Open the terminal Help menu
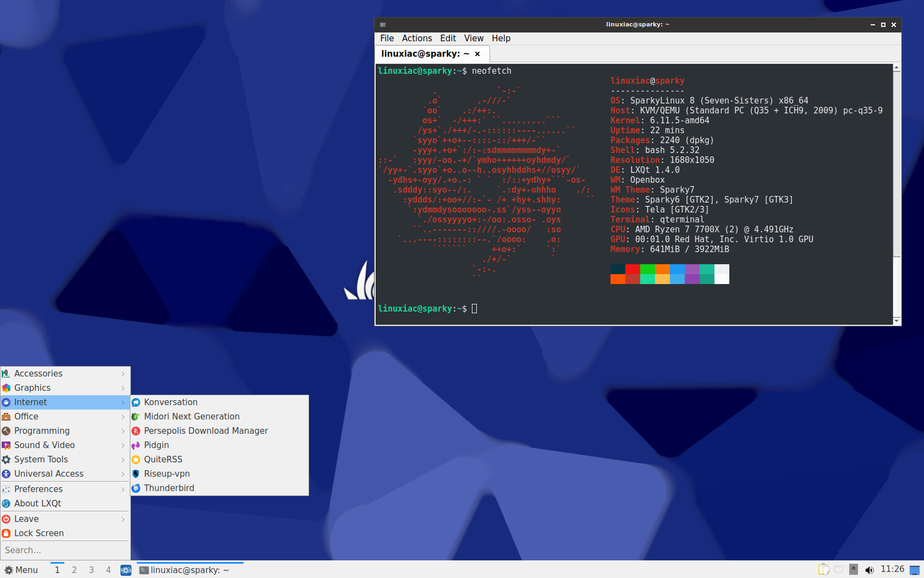The width and height of the screenshot is (924, 578). (x=501, y=39)
